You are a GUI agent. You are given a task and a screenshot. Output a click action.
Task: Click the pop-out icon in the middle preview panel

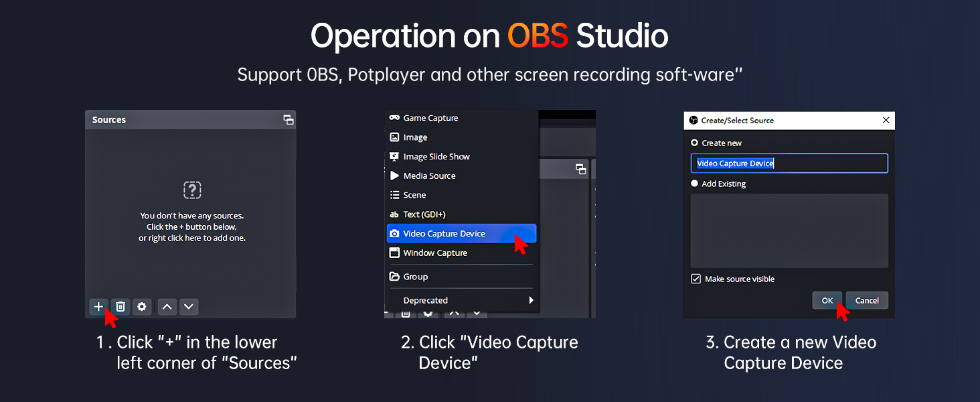[582, 169]
